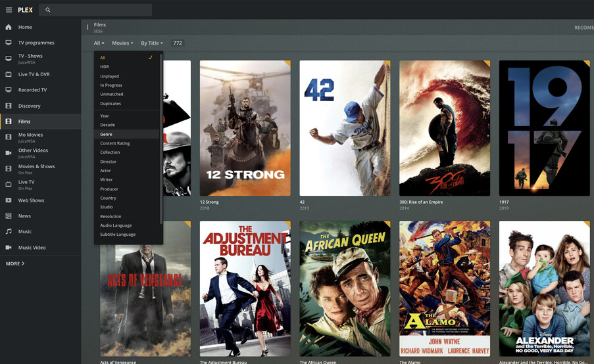The width and height of the screenshot is (594, 364).
Task: Click the 42 title link
Action: [302, 202]
